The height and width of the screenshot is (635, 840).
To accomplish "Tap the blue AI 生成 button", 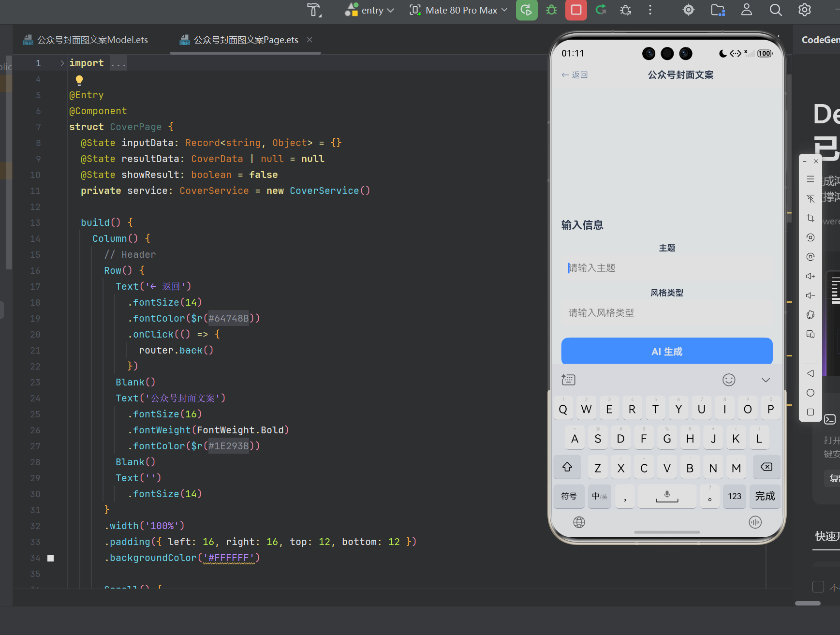I will click(667, 352).
